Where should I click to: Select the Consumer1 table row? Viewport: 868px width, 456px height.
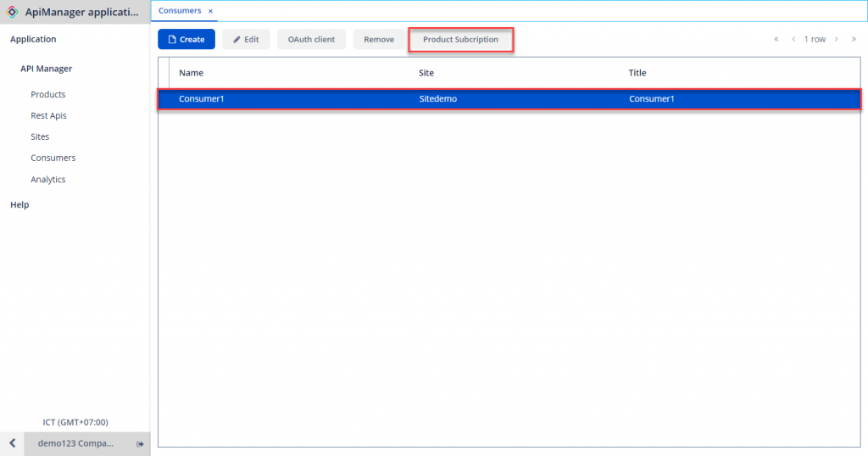pyautogui.click(x=509, y=99)
